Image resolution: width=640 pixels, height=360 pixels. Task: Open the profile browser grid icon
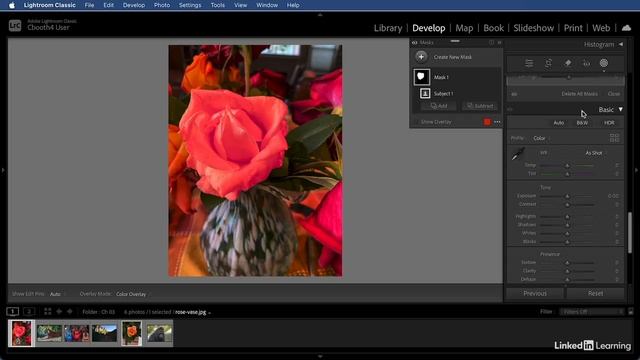614,138
